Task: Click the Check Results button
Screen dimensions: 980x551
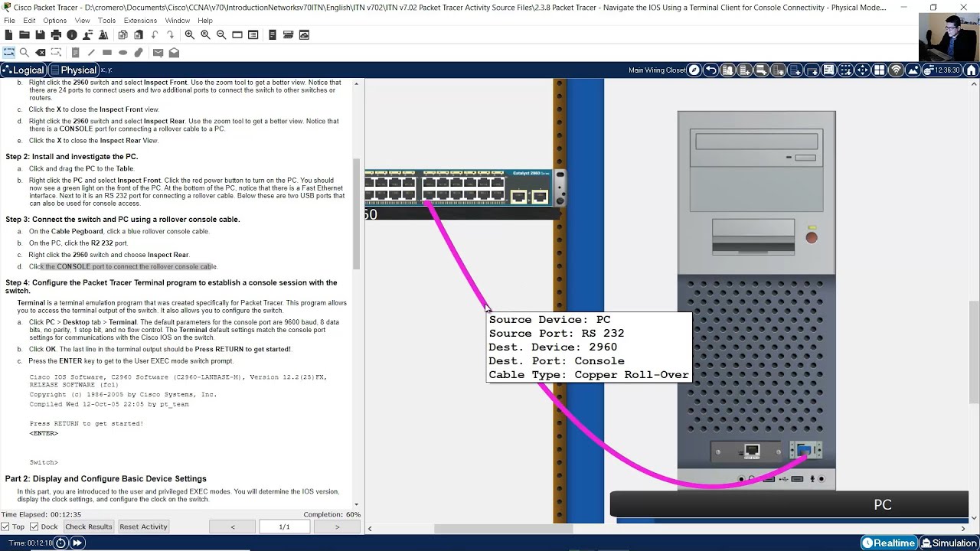Action: click(x=88, y=527)
